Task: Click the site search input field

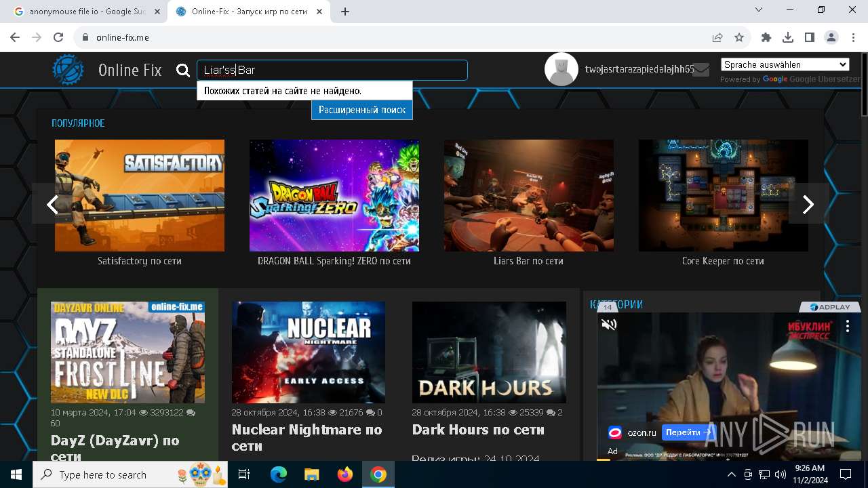Action: tap(332, 70)
